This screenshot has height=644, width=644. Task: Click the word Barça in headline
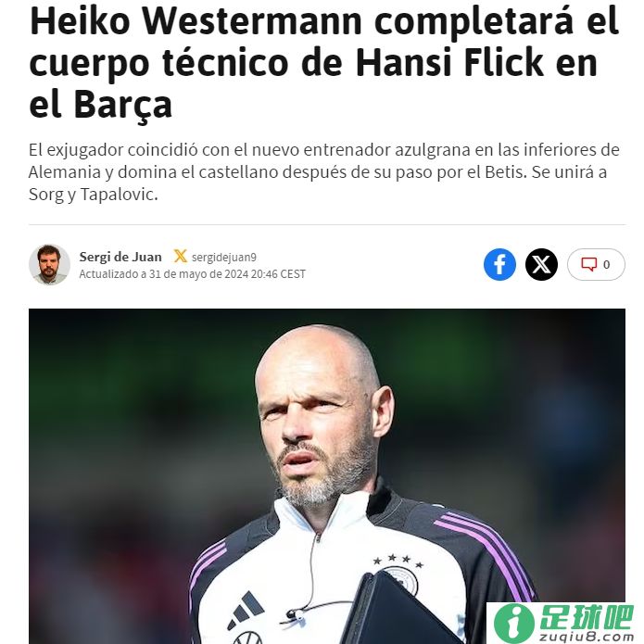point(123,105)
